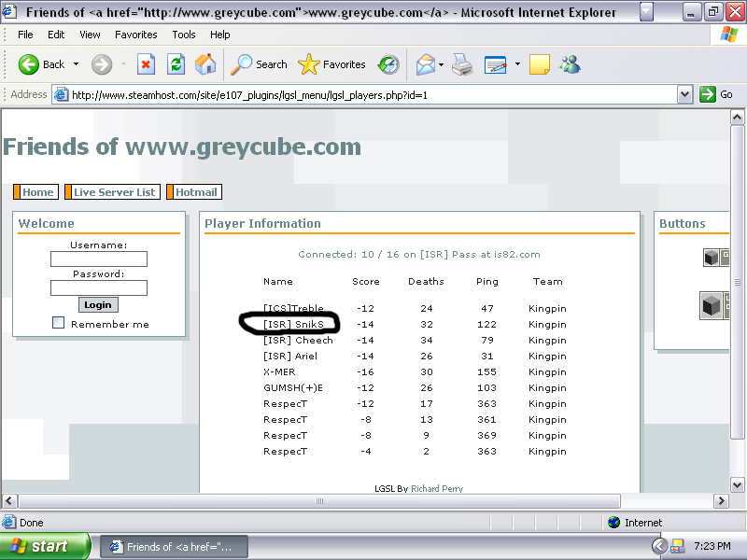Open the Hotmail site link
This screenshot has height=560, width=747.
(194, 192)
